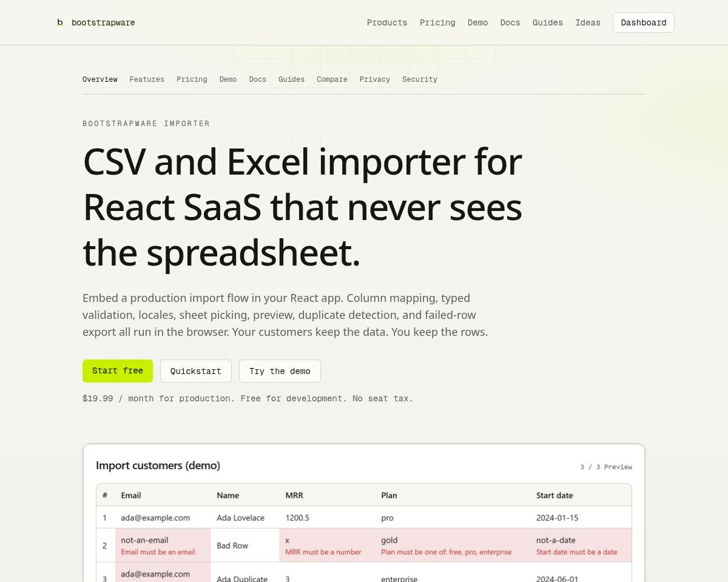The image size is (728, 582).
Task: Open the bootstrapware home link text
Action: (103, 22)
